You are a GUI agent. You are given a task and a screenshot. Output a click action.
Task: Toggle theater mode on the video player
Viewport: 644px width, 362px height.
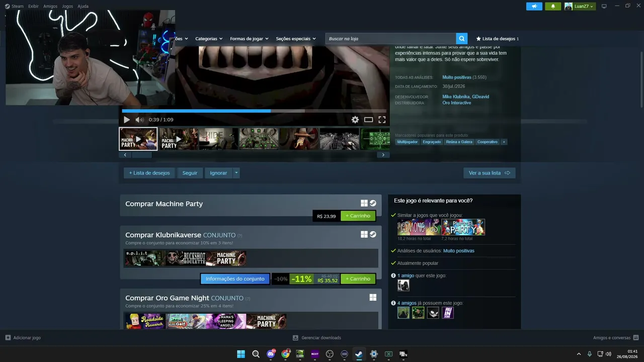point(369,120)
